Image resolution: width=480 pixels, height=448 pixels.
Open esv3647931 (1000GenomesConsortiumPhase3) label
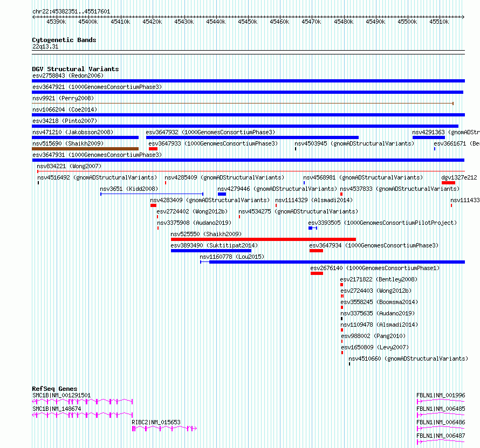click(97, 155)
